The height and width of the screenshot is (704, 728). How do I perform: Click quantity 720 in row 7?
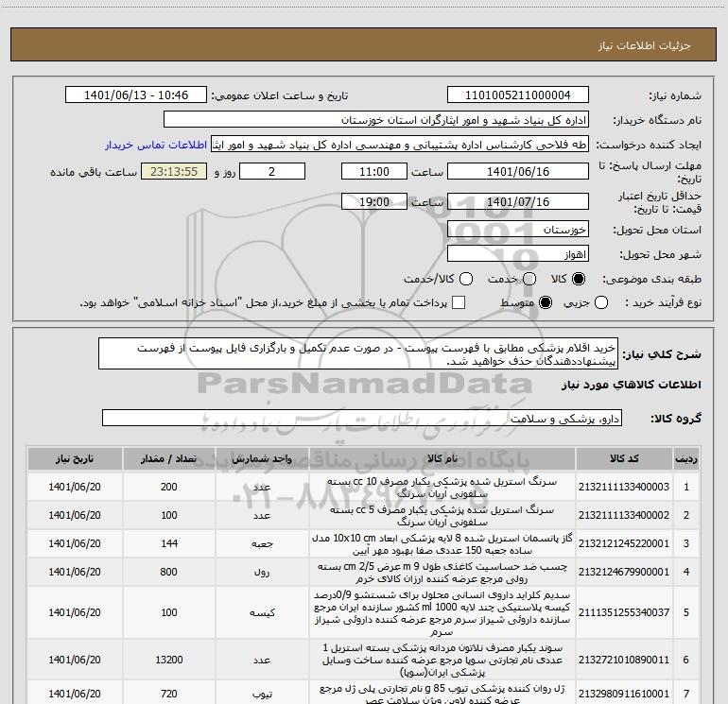(x=169, y=694)
